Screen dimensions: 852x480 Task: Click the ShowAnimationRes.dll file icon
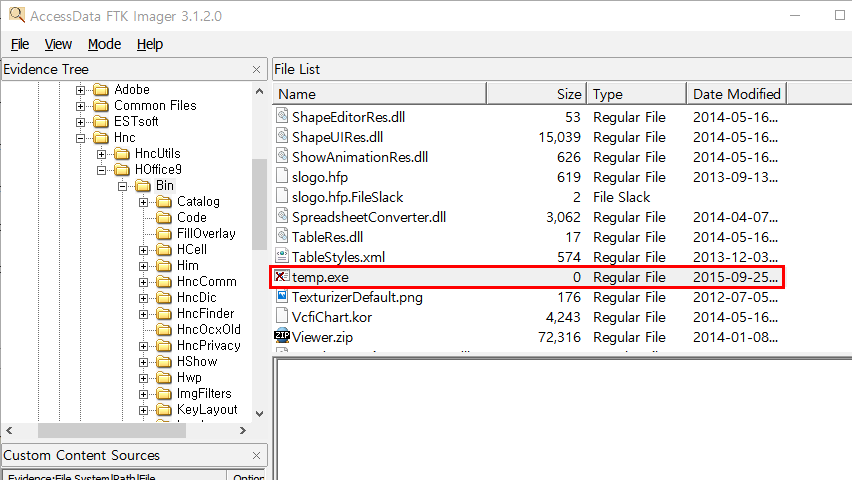282,156
